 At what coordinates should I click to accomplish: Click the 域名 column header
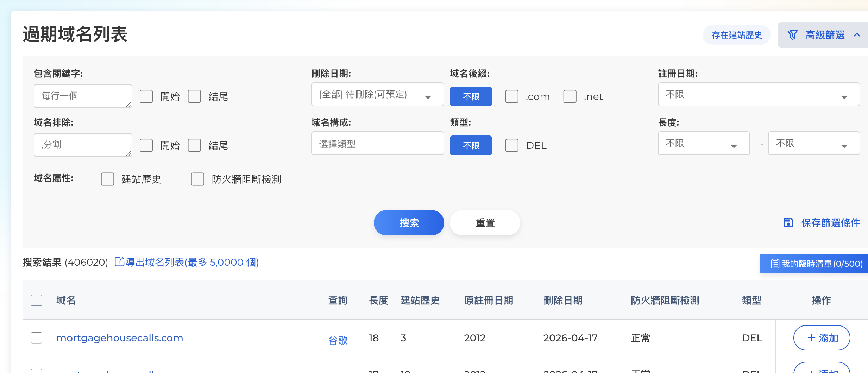pos(66,300)
